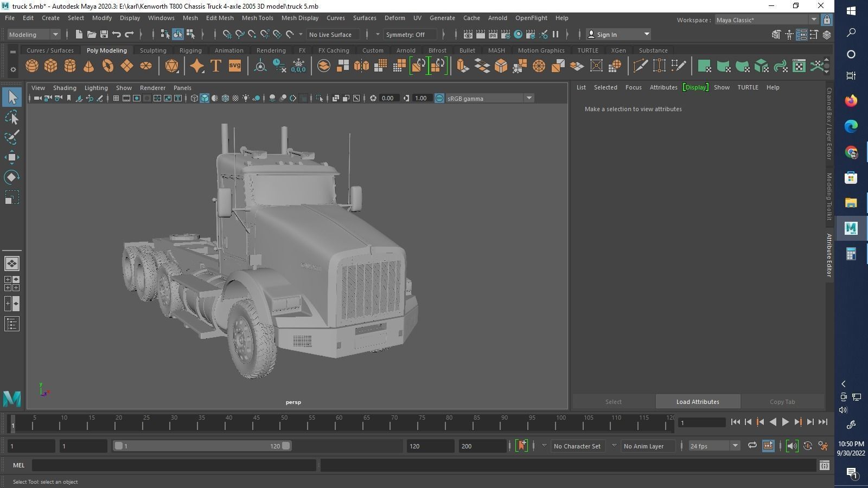Create a polygon disc from the shelf
This screenshot has width=868, height=488.
pyautogui.click(x=145, y=66)
